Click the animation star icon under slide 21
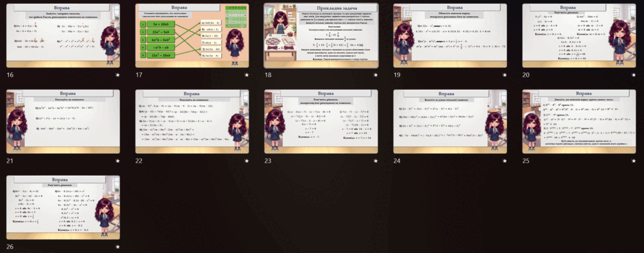 click(117, 161)
